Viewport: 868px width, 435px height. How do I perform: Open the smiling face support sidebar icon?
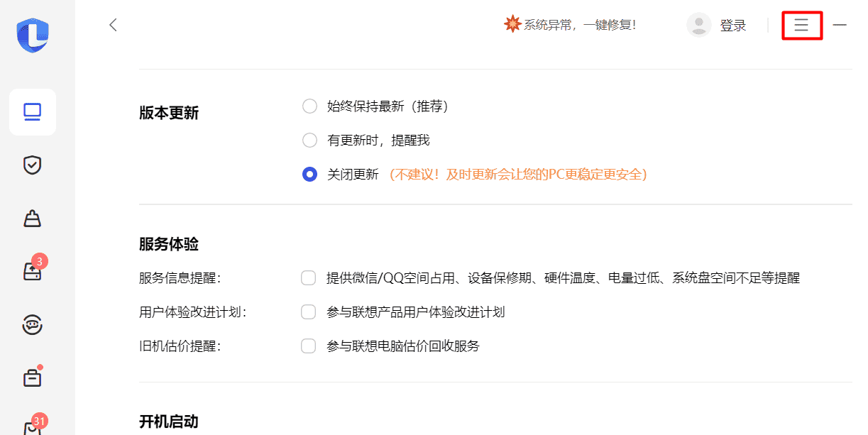pos(33,325)
